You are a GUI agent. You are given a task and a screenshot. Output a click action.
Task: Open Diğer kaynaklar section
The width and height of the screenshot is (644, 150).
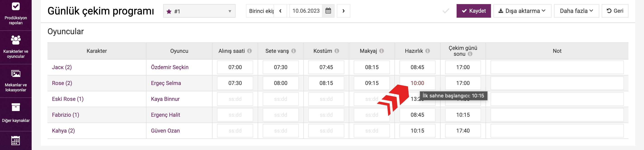coord(16,114)
